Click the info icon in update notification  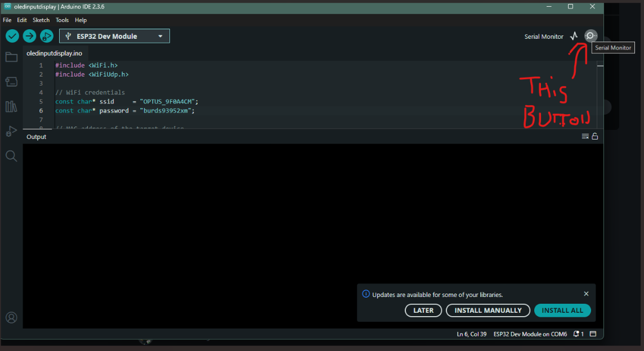[x=365, y=294]
